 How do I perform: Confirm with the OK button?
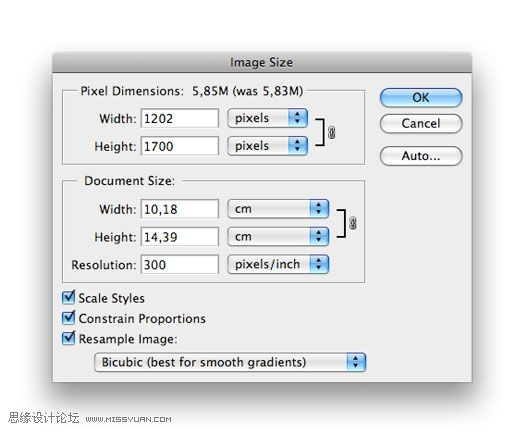pos(421,98)
